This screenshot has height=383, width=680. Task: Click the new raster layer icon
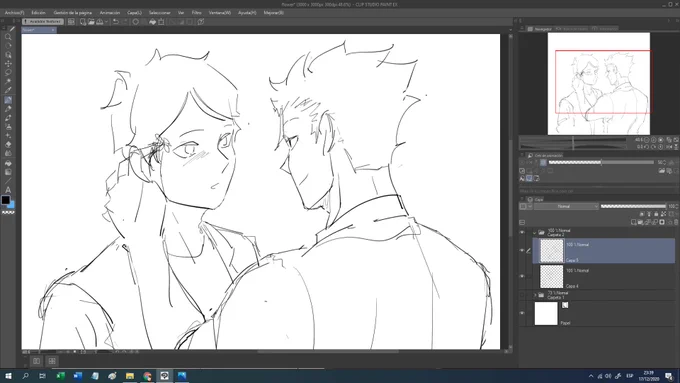[634, 222]
